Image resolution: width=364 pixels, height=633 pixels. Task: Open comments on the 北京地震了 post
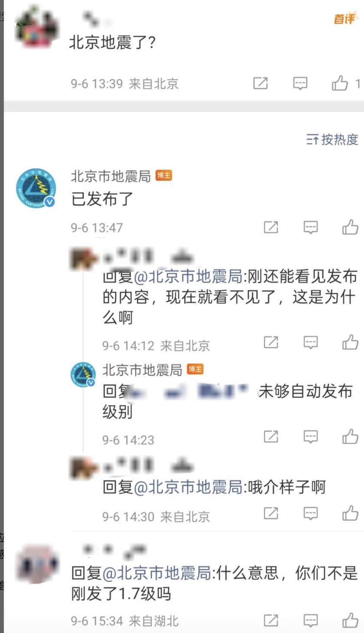(300, 83)
